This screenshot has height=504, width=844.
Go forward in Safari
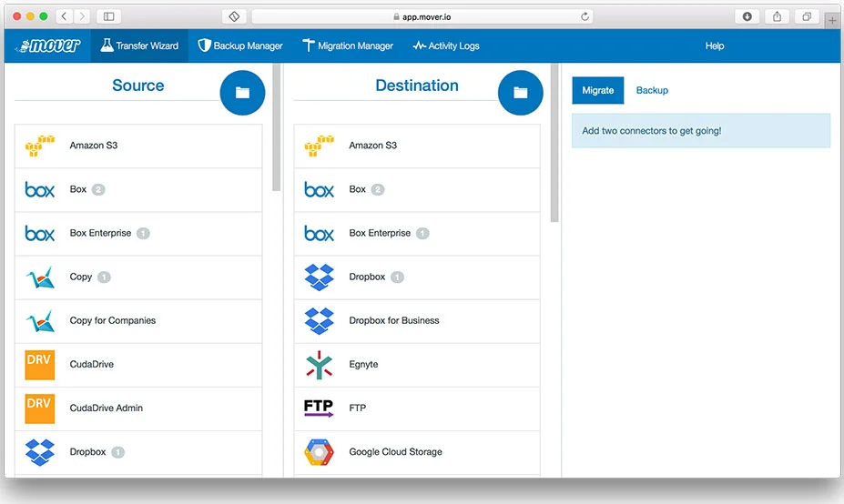click(x=82, y=16)
